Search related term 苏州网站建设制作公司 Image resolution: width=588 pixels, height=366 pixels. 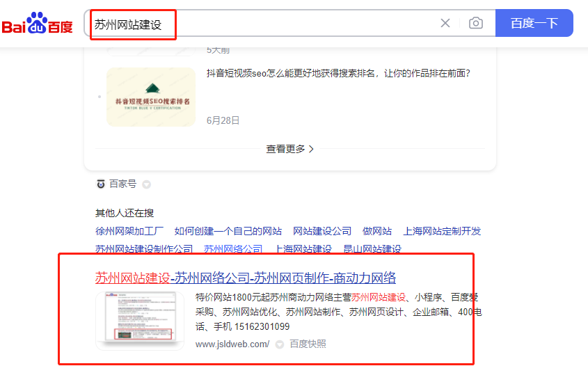(144, 249)
